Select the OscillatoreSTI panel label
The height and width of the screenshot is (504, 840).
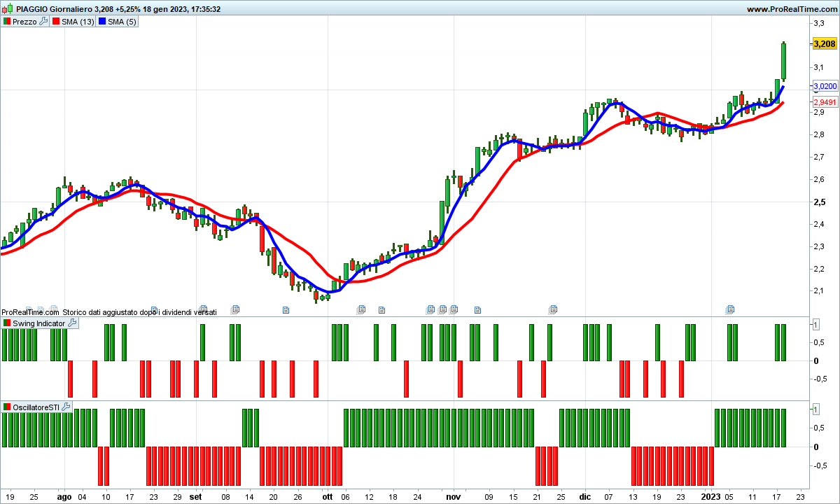[x=36, y=407]
